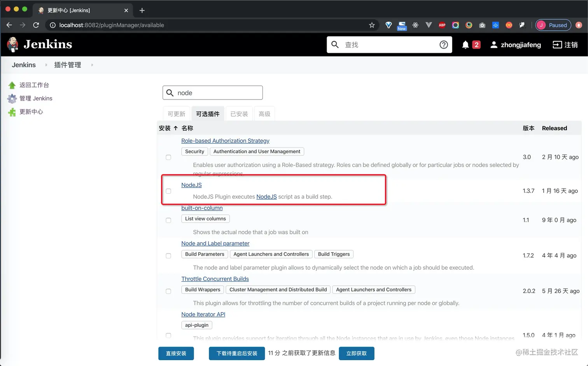
Task: Reload the page with the refresh icon
Action: [36, 25]
